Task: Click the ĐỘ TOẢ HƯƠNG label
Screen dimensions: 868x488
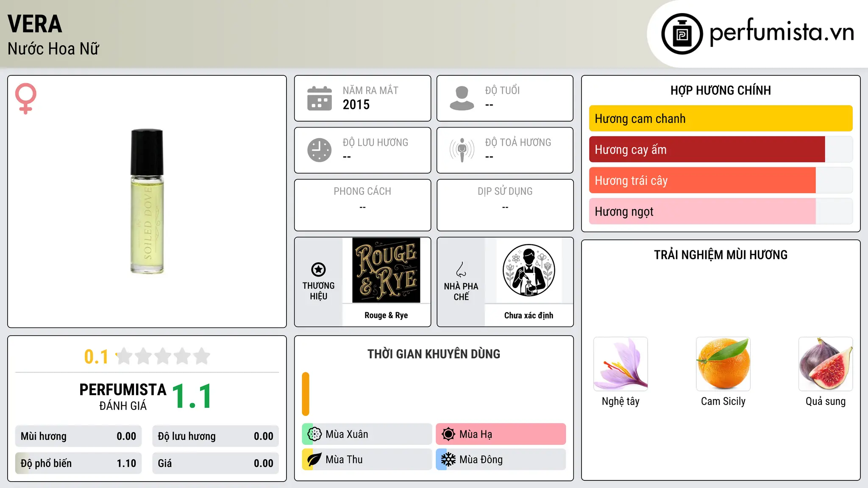Action: point(518,142)
